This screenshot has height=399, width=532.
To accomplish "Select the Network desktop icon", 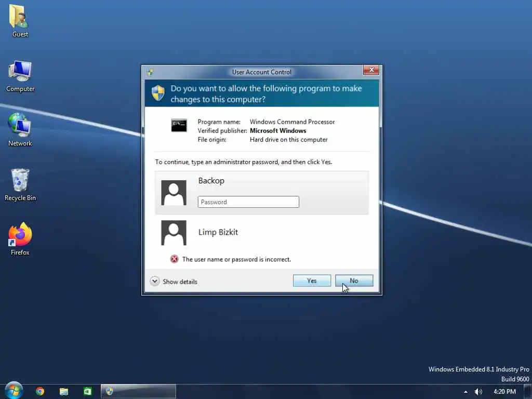I will (x=20, y=130).
